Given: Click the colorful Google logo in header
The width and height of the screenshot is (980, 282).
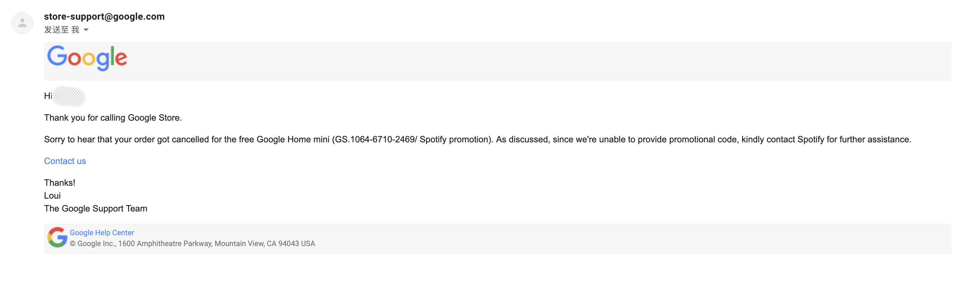Looking at the screenshot, I should click(87, 58).
